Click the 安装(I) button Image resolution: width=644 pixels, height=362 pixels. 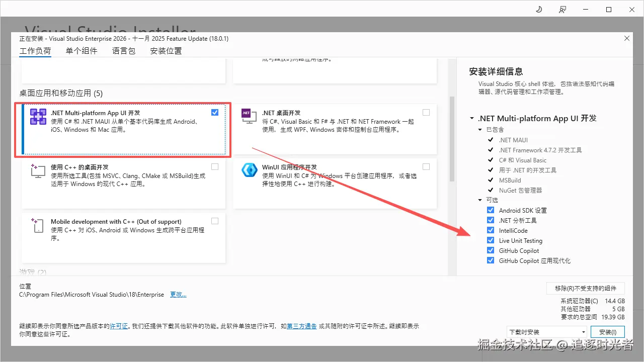tap(608, 332)
